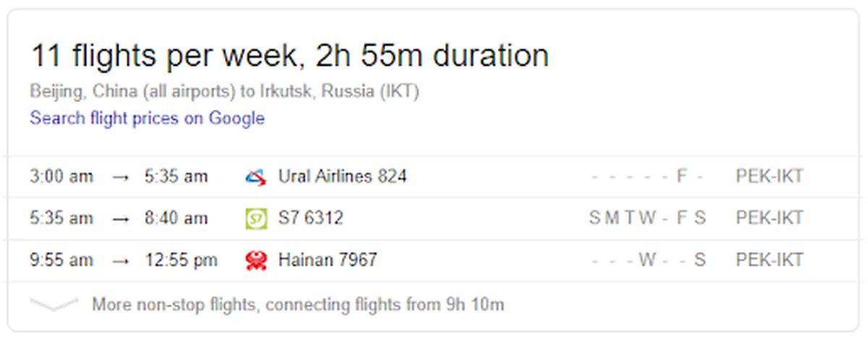Click the 8:40 am arrival time
The width and height of the screenshot is (868, 339).
(176, 218)
